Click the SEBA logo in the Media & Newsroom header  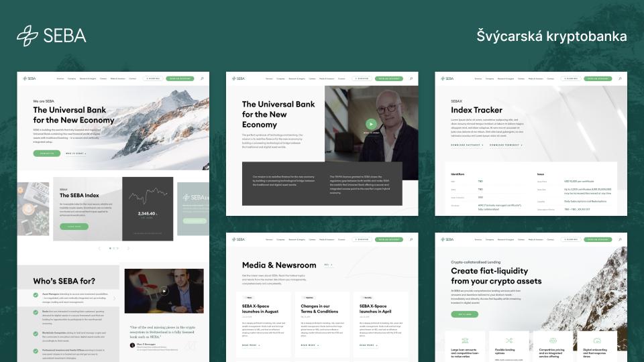pyautogui.click(x=238, y=239)
